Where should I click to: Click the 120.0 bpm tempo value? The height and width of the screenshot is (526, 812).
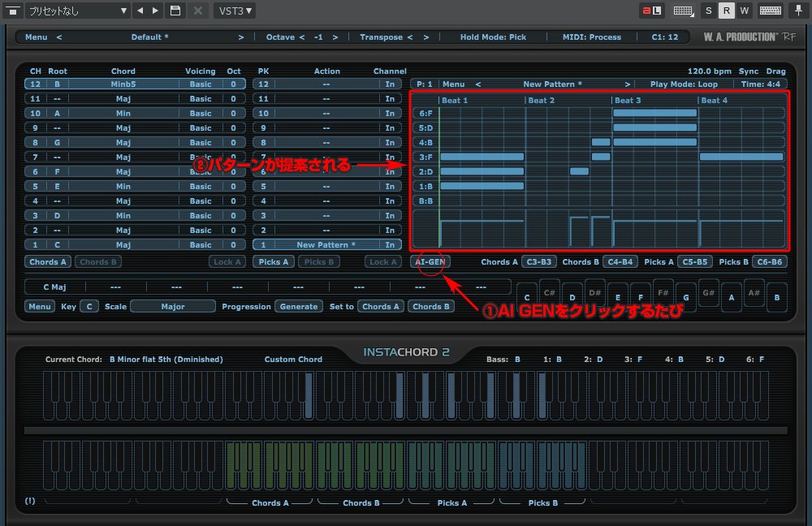point(710,71)
